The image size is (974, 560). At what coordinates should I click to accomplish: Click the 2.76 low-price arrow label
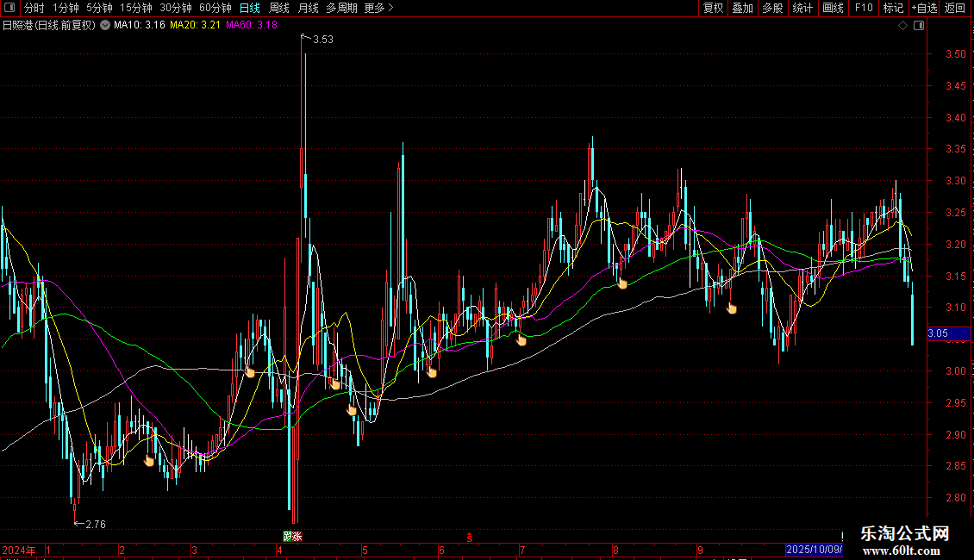pos(90,524)
